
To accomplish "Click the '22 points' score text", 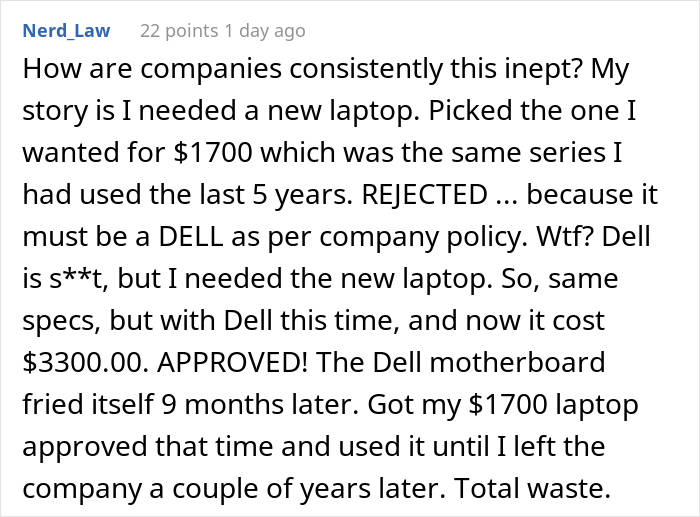I will click(x=173, y=32).
